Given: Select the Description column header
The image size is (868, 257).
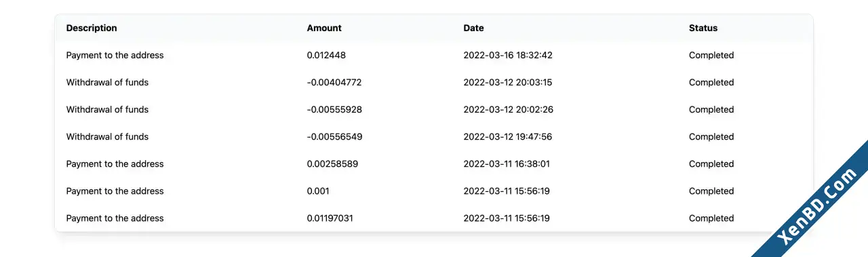Looking at the screenshot, I should tap(92, 28).
